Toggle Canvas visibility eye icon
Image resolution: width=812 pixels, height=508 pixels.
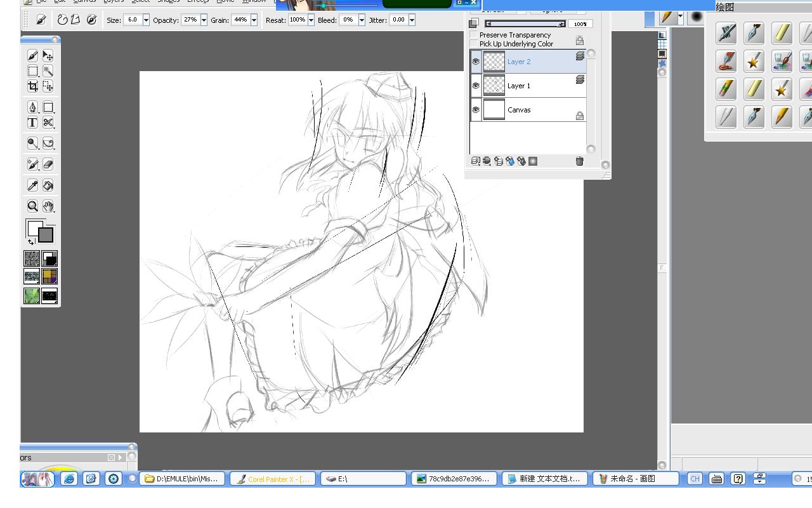(x=476, y=110)
